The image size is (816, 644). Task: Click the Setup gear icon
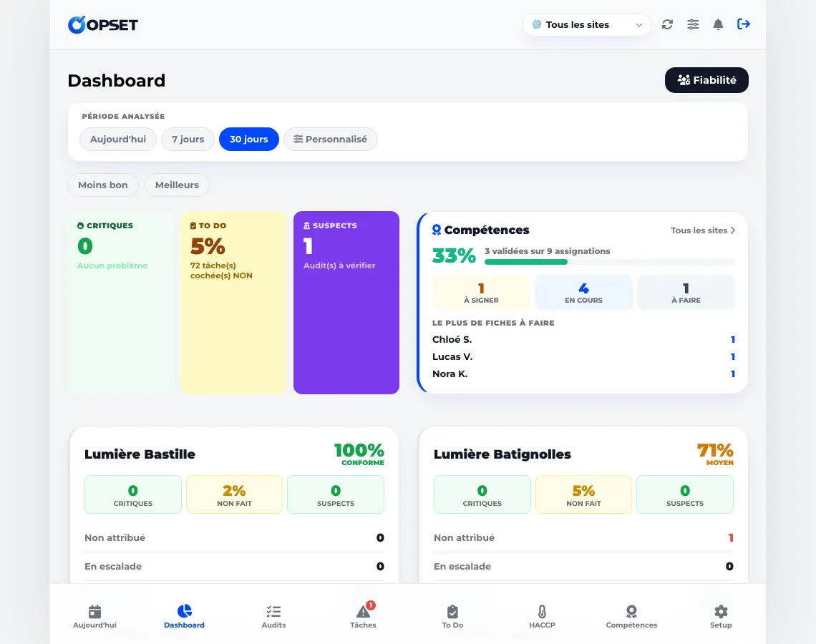[721, 611]
